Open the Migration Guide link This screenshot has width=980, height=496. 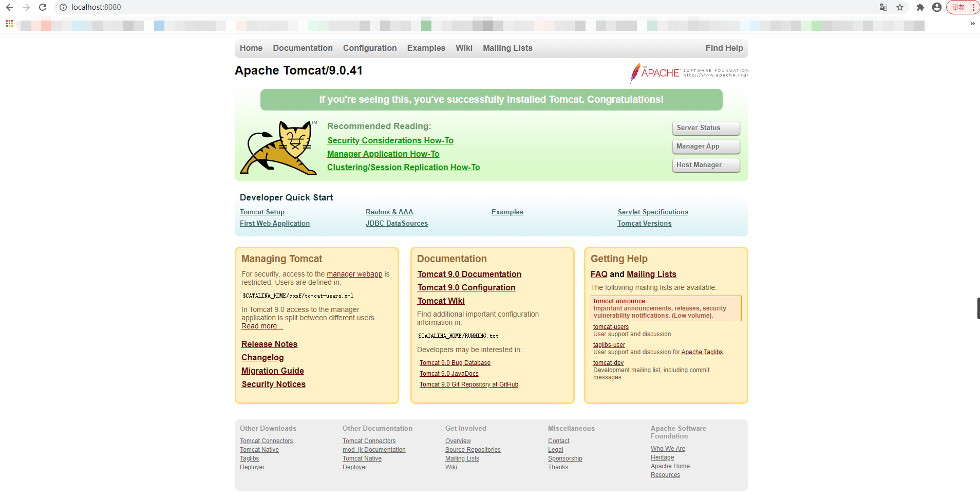[x=273, y=371]
